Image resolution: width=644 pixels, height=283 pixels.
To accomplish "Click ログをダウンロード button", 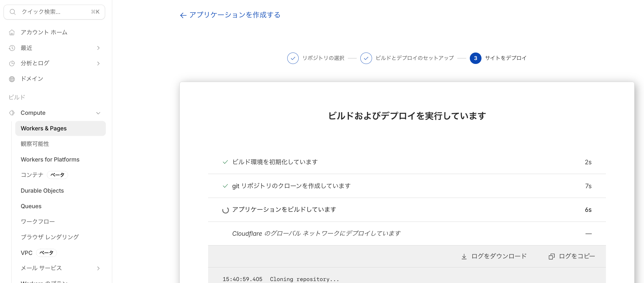I will (499, 256).
